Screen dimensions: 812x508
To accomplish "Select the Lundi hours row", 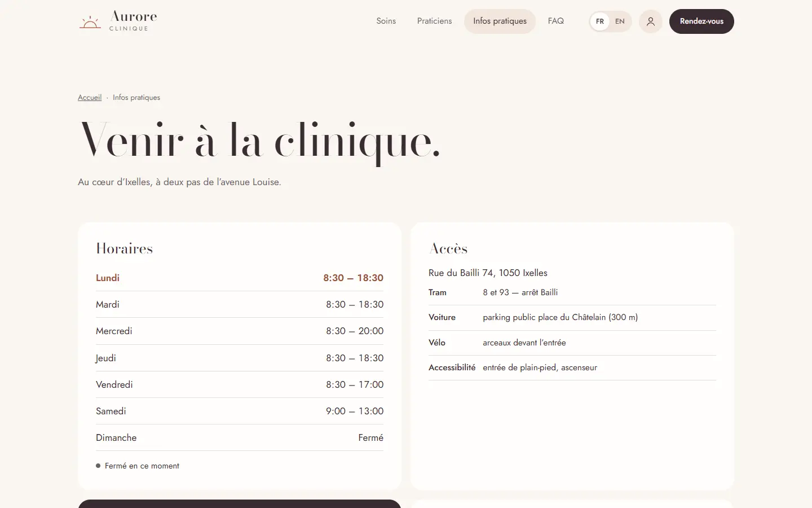I will pyautogui.click(x=240, y=278).
